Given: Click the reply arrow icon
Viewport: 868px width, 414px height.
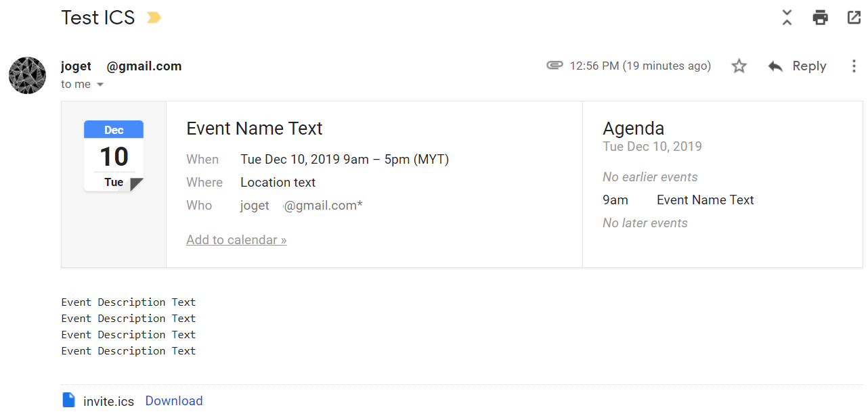Looking at the screenshot, I should click(775, 66).
